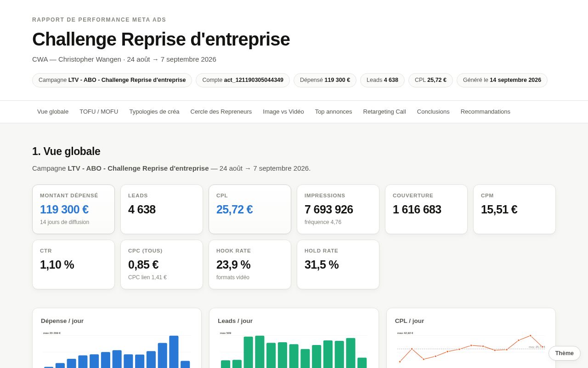Image resolution: width=588 pixels, height=368 pixels.
Task: Select the Montant dépensé KPI card
Action: coord(73,209)
